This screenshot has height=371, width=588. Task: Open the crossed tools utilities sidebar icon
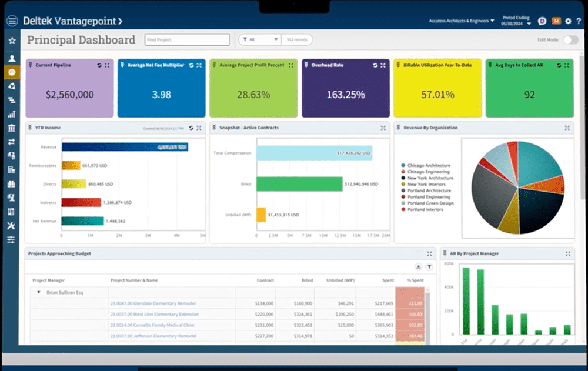pyautogui.click(x=11, y=225)
